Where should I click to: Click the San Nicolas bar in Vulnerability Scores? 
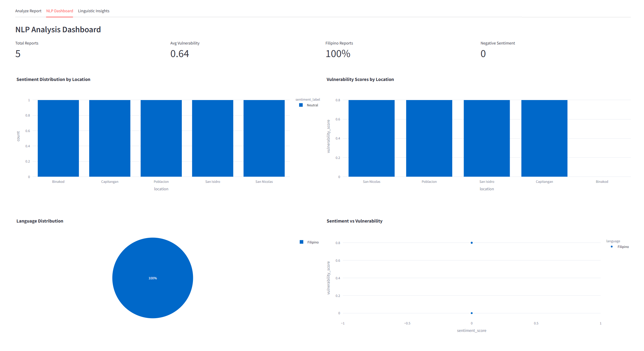[372, 138]
